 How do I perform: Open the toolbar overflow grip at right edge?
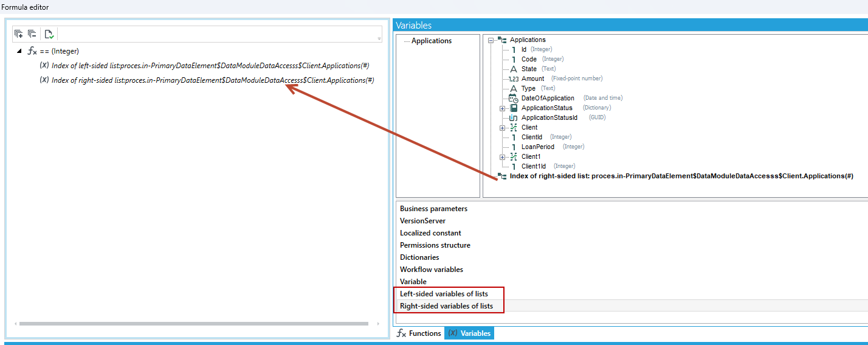[x=379, y=38]
